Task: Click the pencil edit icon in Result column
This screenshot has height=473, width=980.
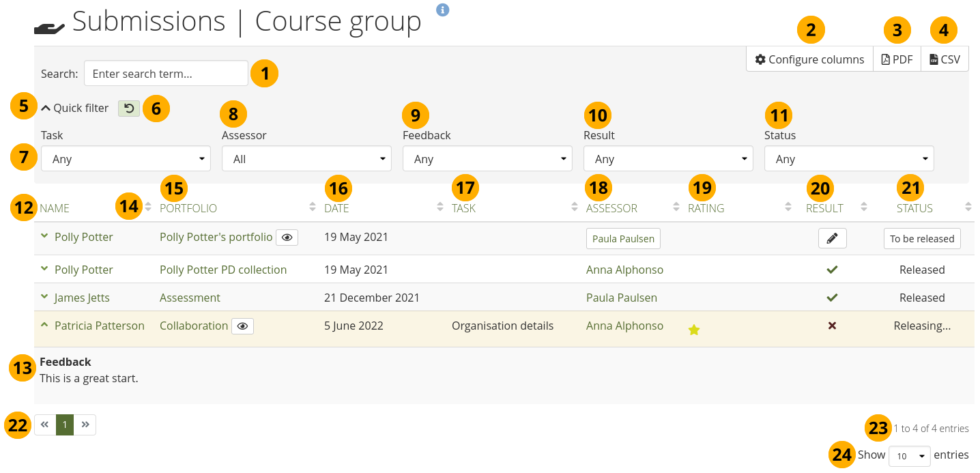Action: 832,238
